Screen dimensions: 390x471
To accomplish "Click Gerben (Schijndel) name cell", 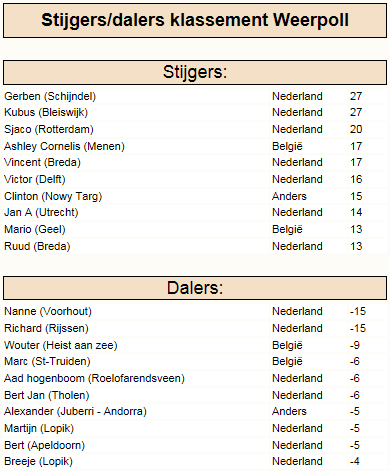I will coord(50,96).
